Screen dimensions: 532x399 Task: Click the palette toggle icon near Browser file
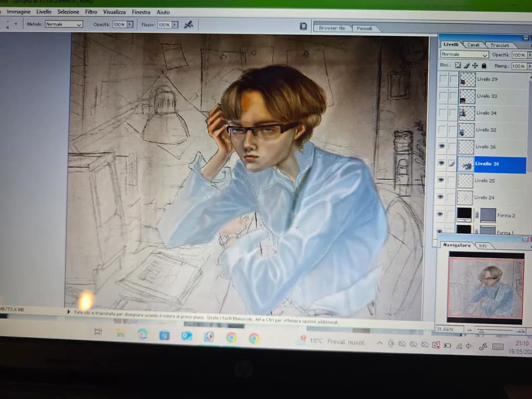pyautogui.click(x=303, y=26)
